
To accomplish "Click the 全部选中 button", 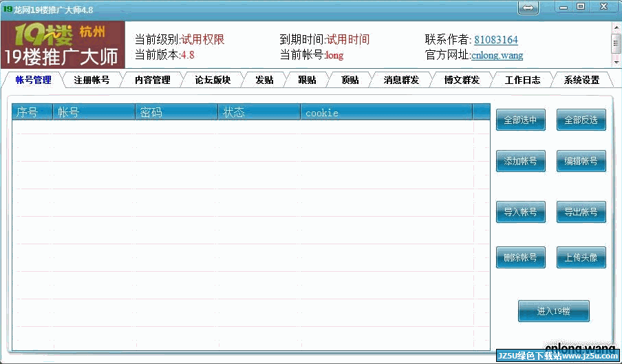I will [x=520, y=120].
